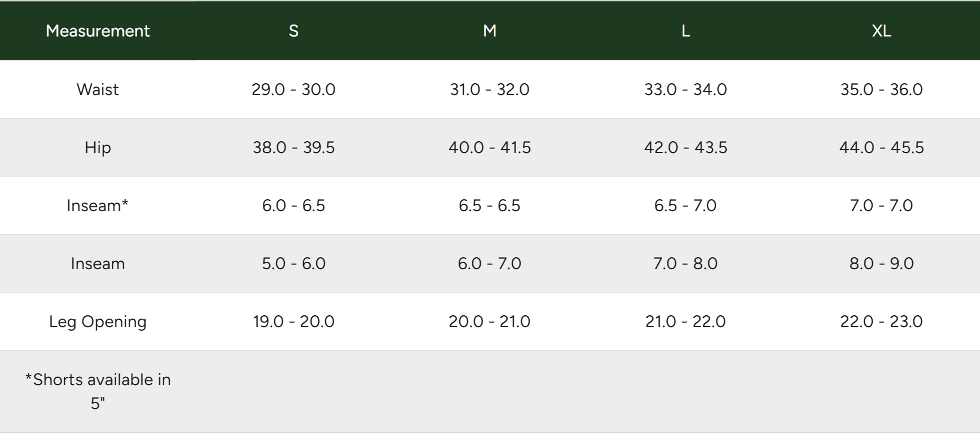Select the 35.0 - 36.0 waist cell
Viewport: 980px width, 433px height.
(881, 90)
